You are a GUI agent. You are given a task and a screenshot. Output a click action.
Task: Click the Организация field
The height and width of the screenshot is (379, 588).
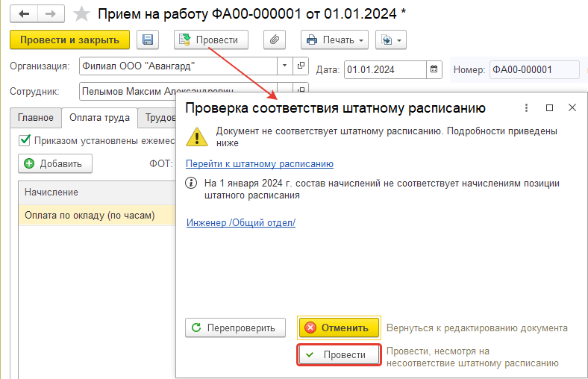[x=178, y=66]
